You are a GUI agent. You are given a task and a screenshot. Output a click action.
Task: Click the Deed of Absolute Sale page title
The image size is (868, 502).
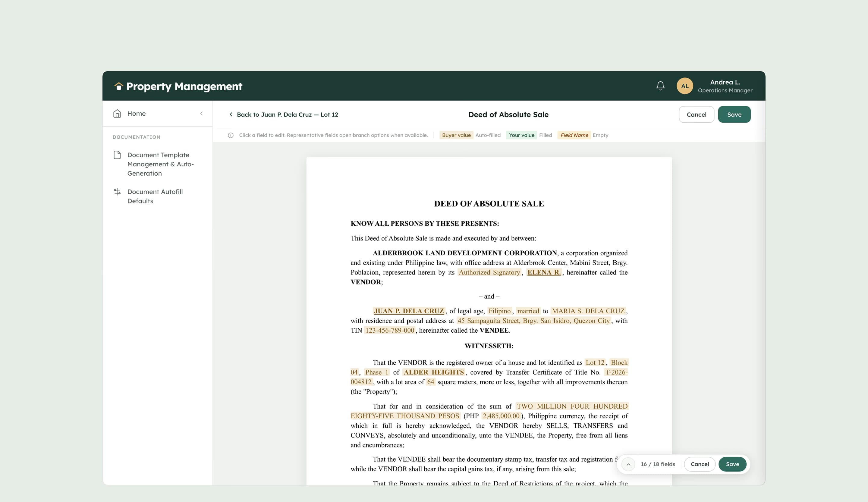[x=508, y=115]
